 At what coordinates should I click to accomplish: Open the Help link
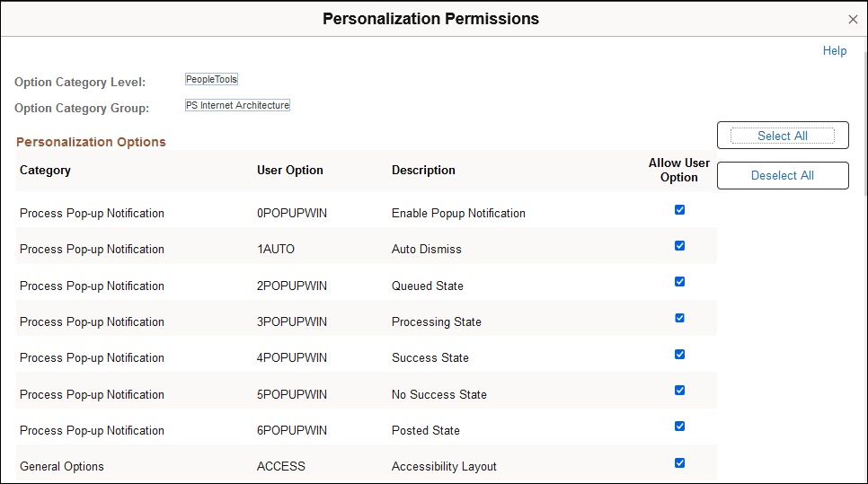[834, 51]
